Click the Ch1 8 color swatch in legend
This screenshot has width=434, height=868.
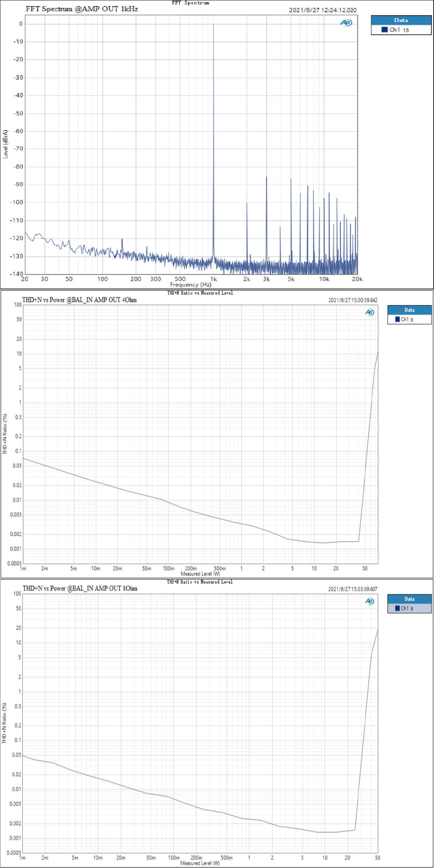point(397,319)
